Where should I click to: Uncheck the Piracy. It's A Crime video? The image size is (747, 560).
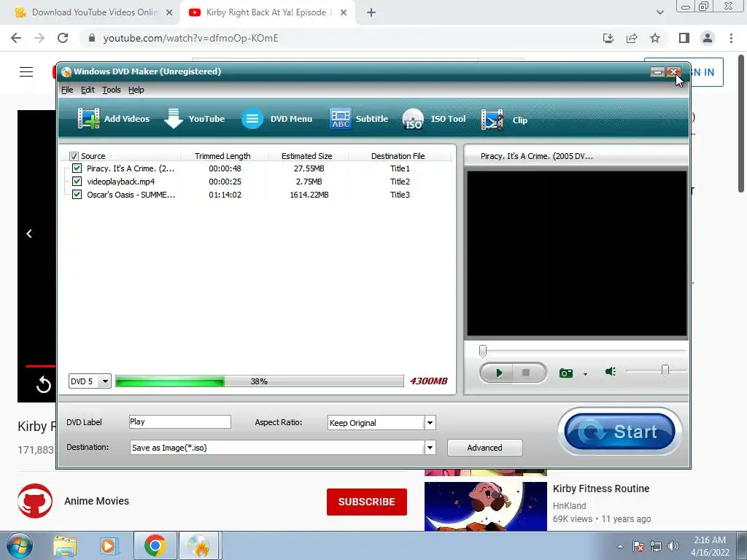[77, 168]
